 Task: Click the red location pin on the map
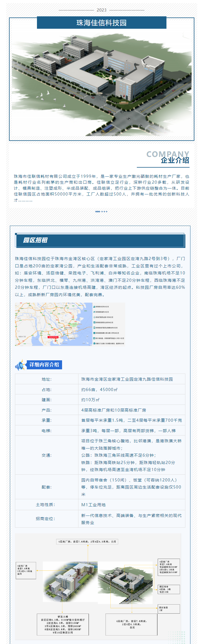coord(56,341)
